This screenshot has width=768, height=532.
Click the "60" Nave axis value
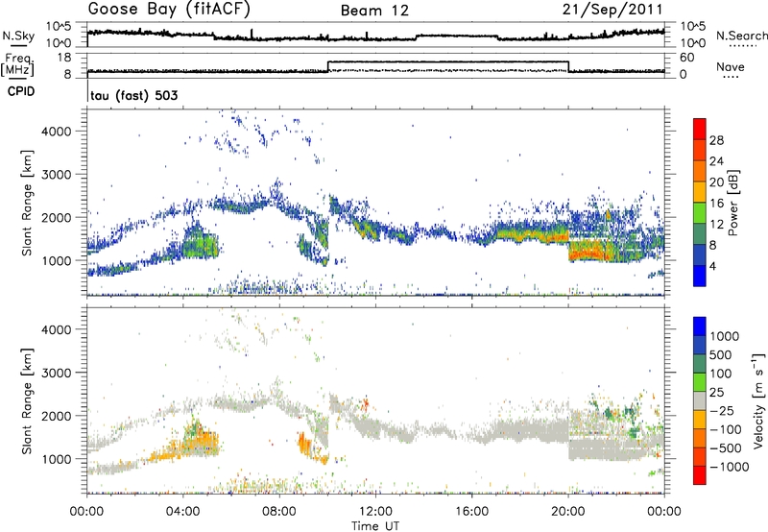(687, 58)
